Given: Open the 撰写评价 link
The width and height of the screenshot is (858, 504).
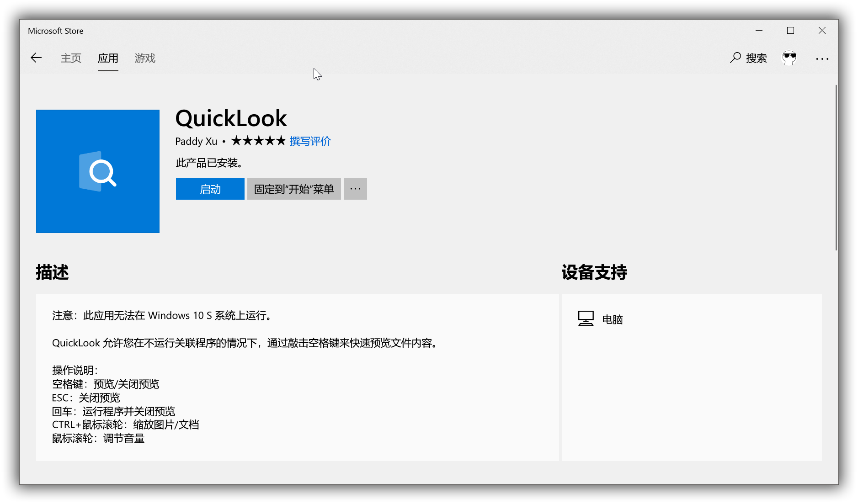Looking at the screenshot, I should (310, 141).
